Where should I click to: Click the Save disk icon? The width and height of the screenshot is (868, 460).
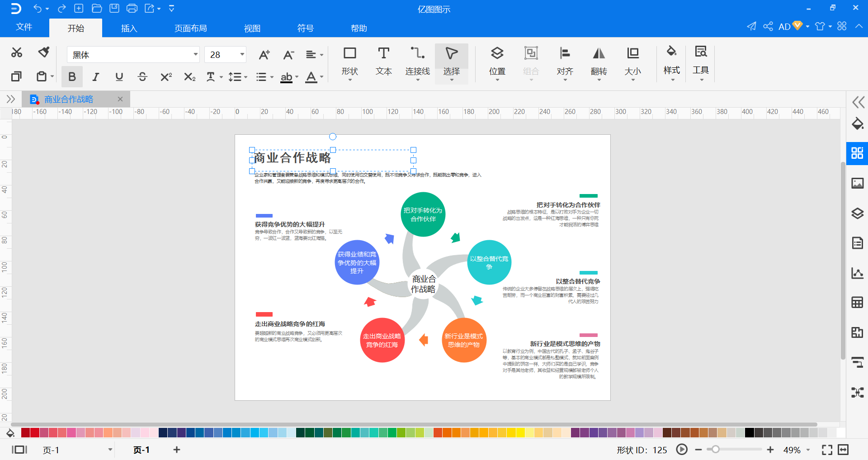point(114,8)
